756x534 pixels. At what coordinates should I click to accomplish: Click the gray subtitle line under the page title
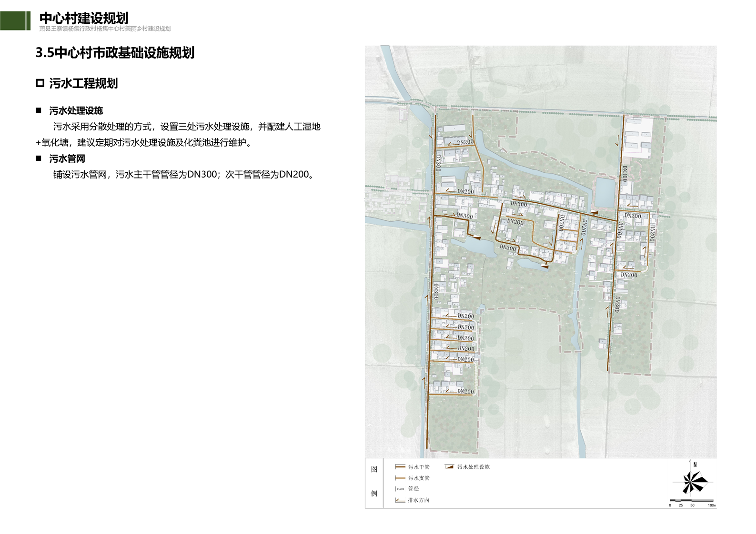point(105,29)
